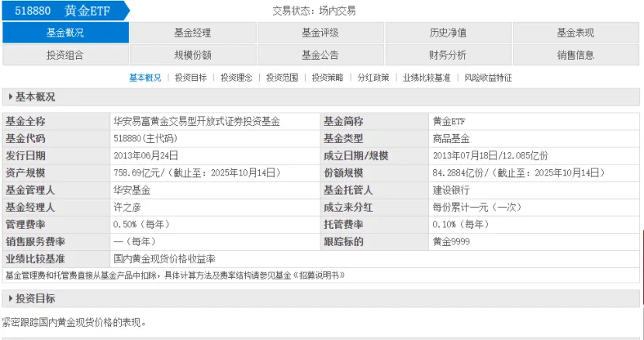The height and width of the screenshot is (340, 644).
Task: Go to the 投资范围 section link
Action: pos(282,78)
